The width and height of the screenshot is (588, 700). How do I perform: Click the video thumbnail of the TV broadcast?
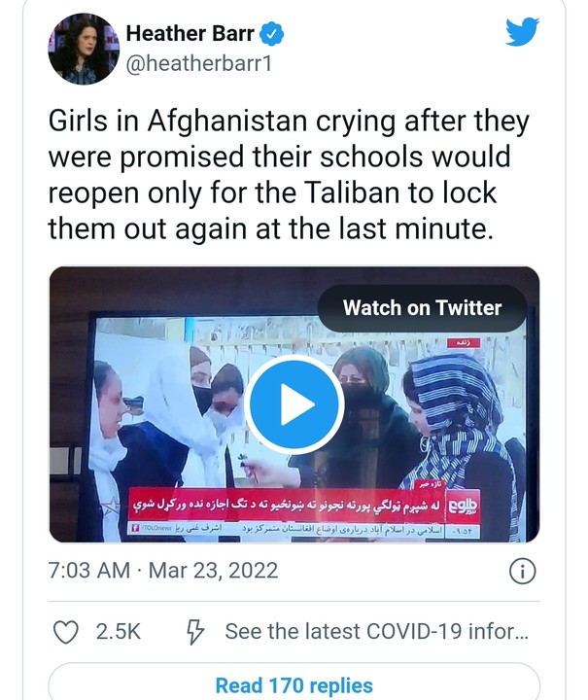[x=294, y=404]
